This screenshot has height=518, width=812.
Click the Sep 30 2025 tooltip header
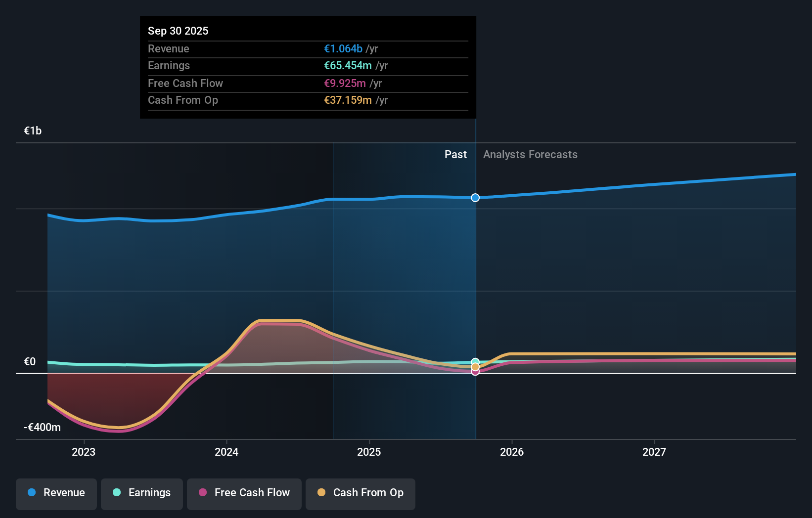pyautogui.click(x=178, y=30)
